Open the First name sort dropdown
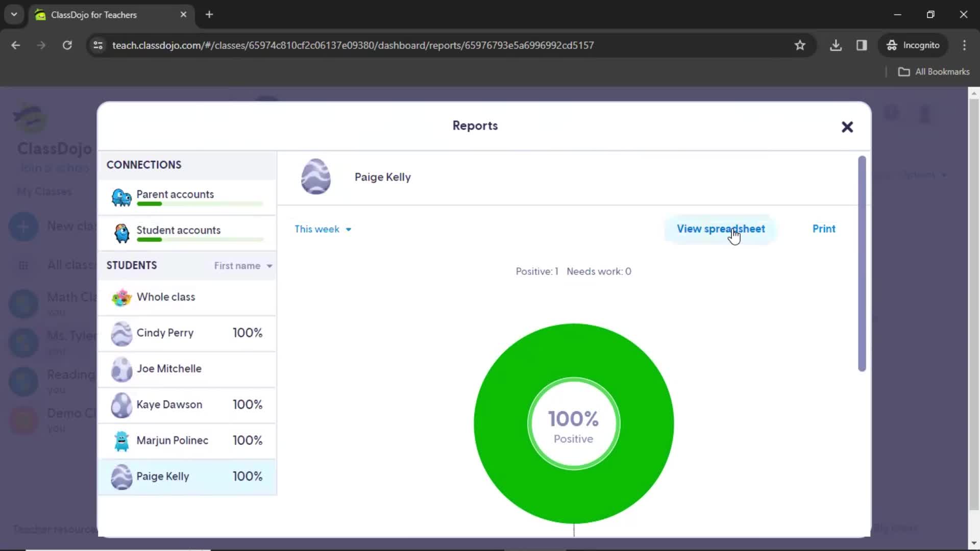The image size is (980, 551). click(243, 266)
